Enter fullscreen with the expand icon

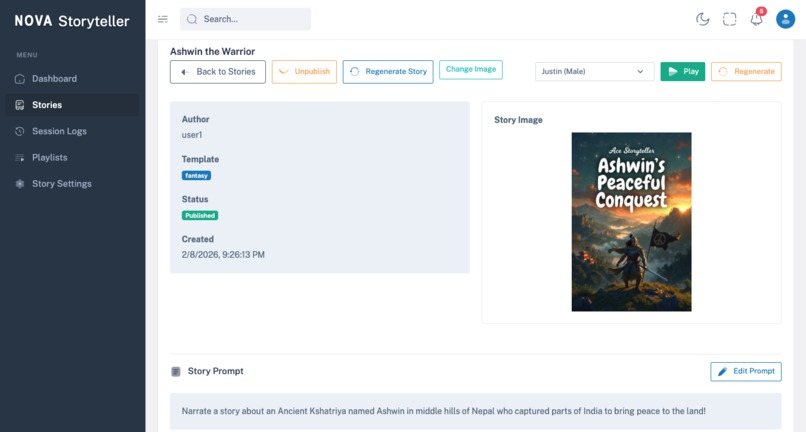coord(729,19)
